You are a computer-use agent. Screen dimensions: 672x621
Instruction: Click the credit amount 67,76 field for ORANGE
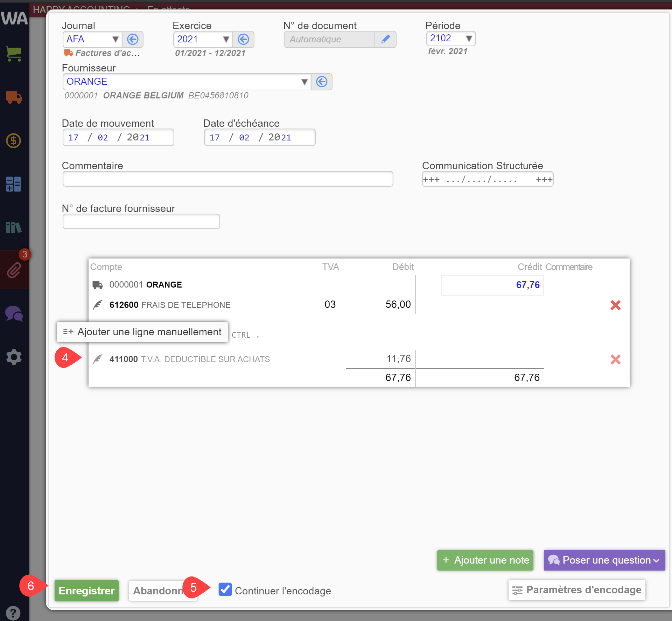492,285
